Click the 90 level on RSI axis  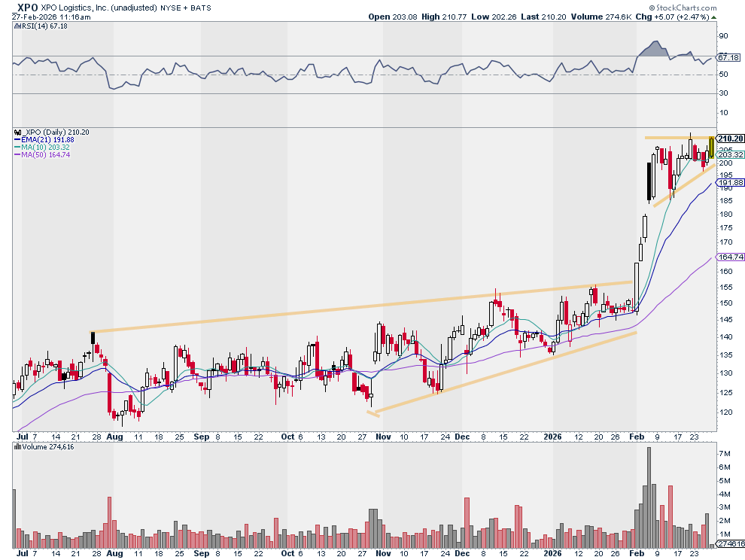click(x=723, y=36)
